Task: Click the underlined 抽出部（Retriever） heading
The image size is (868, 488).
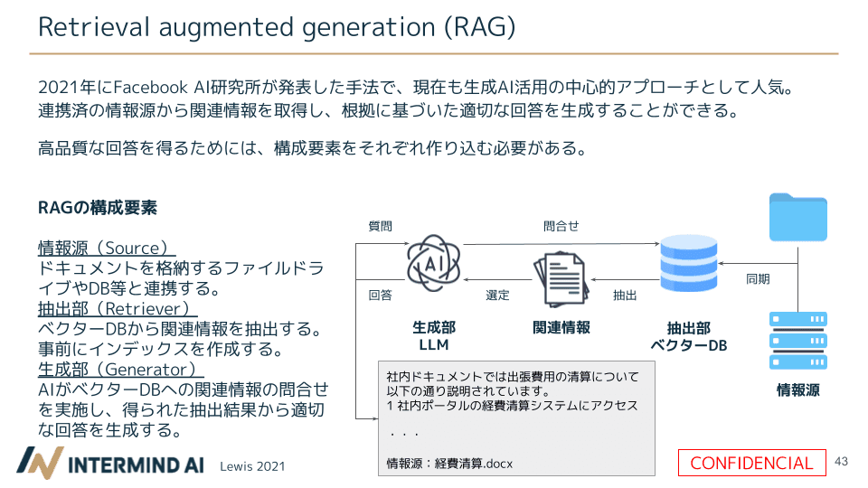Action: (x=118, y=309)
